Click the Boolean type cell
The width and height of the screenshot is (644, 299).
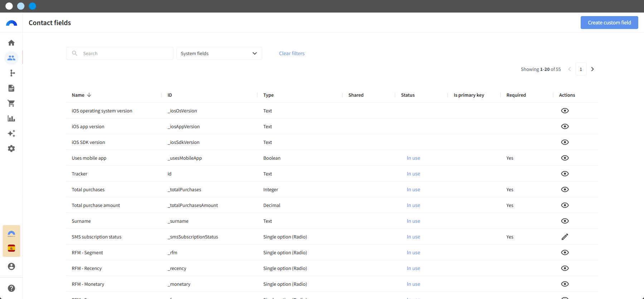[272, 158]
